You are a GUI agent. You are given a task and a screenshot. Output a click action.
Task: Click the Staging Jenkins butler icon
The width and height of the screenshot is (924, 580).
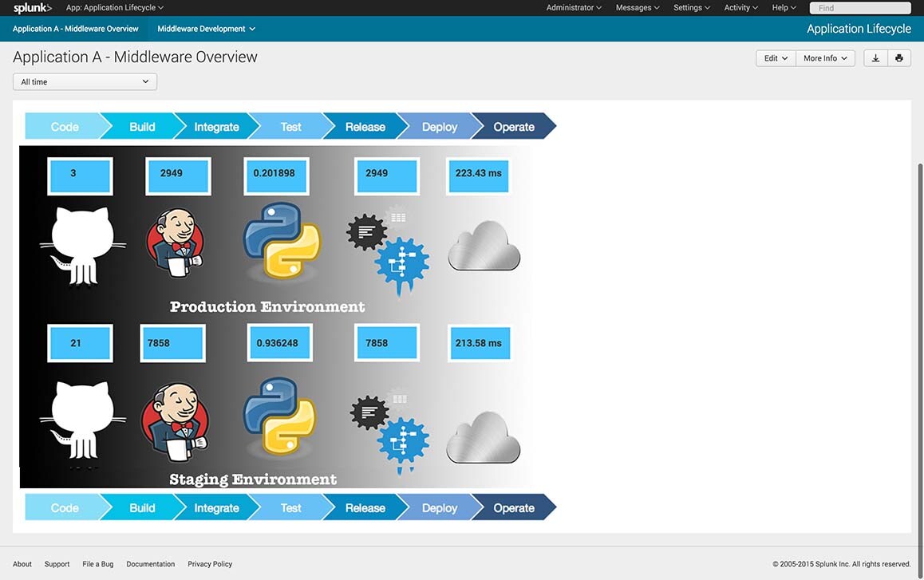175,422
